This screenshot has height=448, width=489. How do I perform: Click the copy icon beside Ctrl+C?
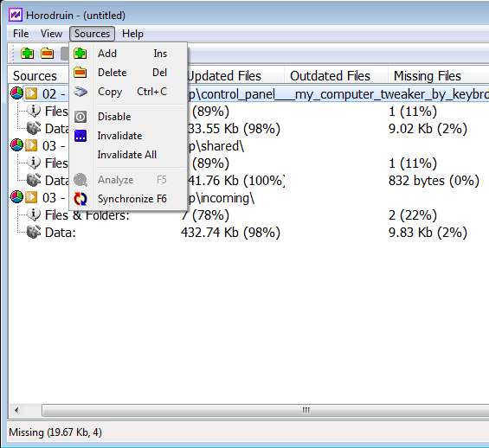tap(80, 92)
